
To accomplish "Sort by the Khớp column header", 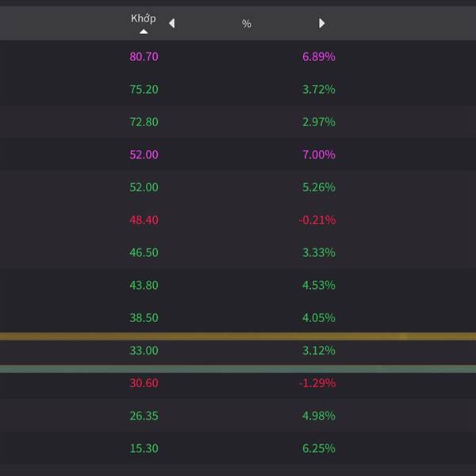I will (144, 18).
